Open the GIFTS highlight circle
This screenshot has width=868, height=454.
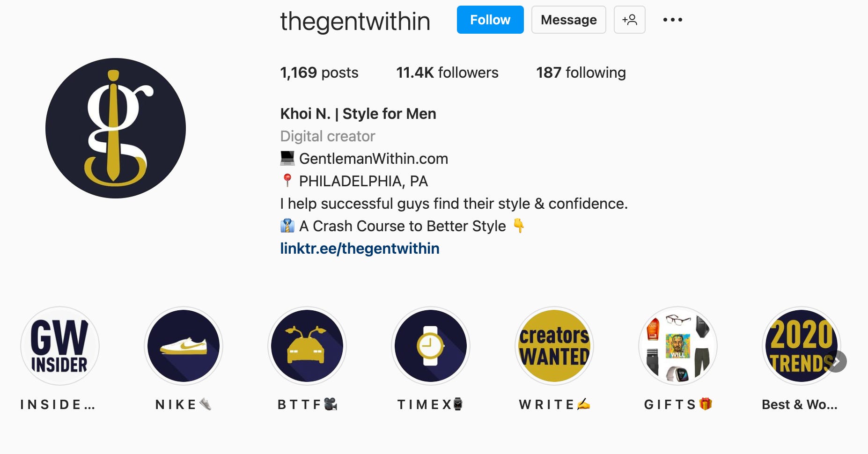click(x=678, y=346)
